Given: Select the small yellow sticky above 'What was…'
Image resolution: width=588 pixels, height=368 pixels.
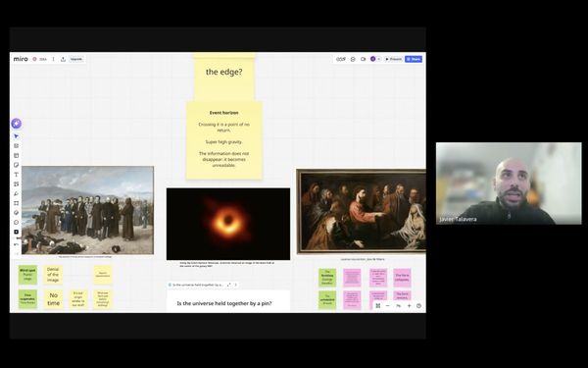Looking at the screenshot, I should (103, 275).
